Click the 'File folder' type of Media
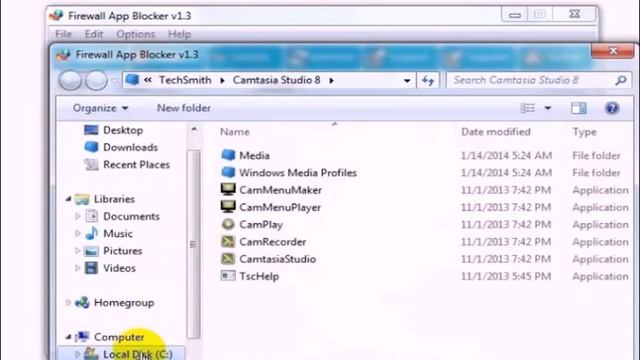Viewport: 640px width, 360px height. 596,156
